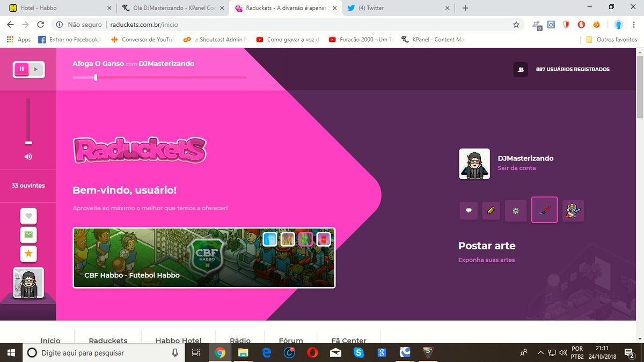The width and height of the screenshot is (644, 362).
Task: Click the paint bucket and roller icon
Action: pos(573,211)
